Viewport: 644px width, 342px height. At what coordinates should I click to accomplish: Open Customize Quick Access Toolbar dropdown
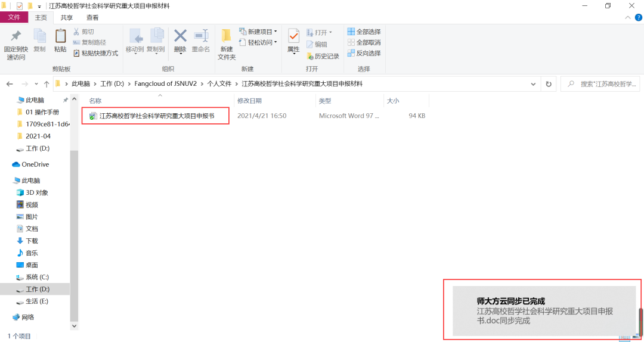[x=39, y=7]
